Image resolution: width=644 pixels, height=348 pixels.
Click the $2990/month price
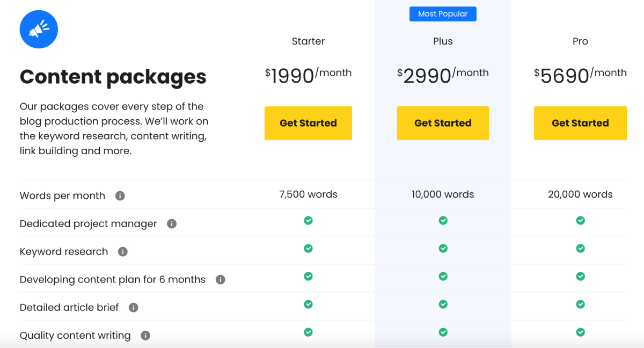443,75
